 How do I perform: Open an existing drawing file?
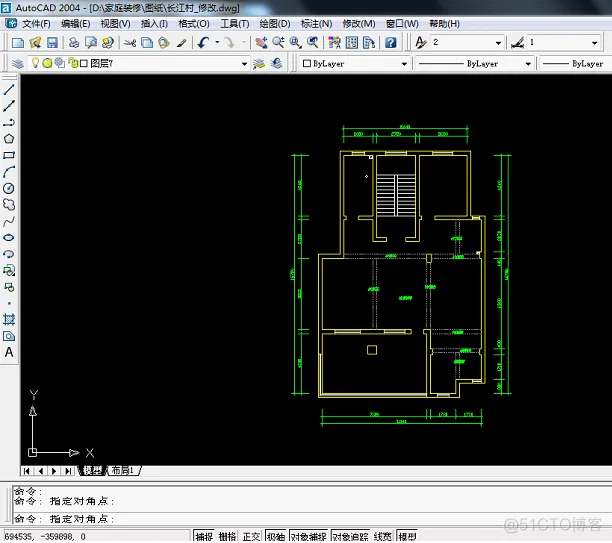pyautogui.click(x=35, y=42)
